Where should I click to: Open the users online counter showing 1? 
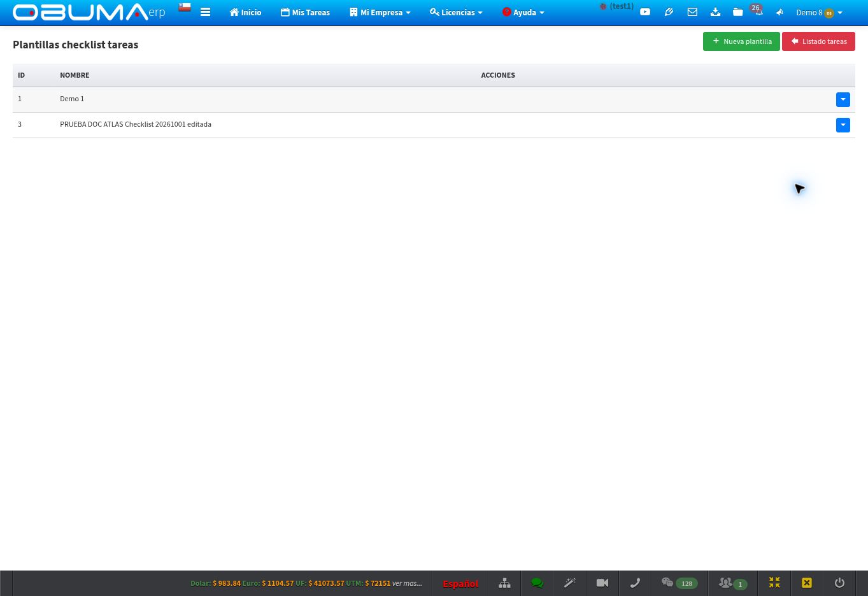coord(732,583)
